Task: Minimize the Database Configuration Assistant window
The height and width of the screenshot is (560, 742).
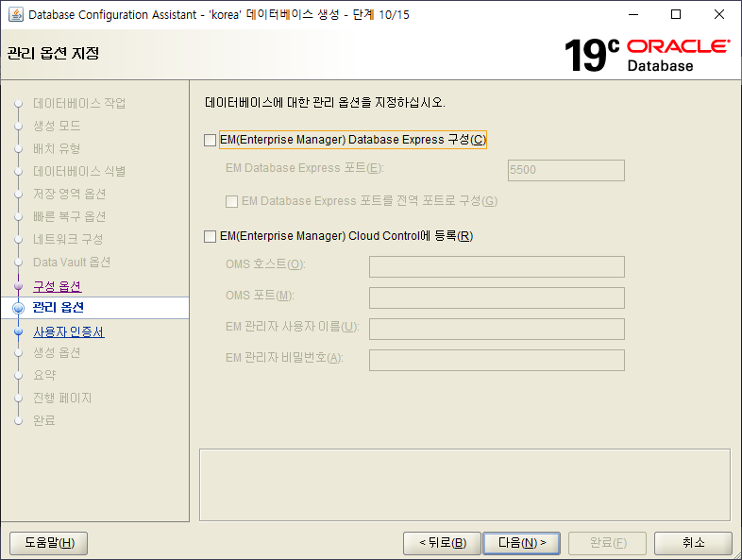Action: [x=633, y=15]
